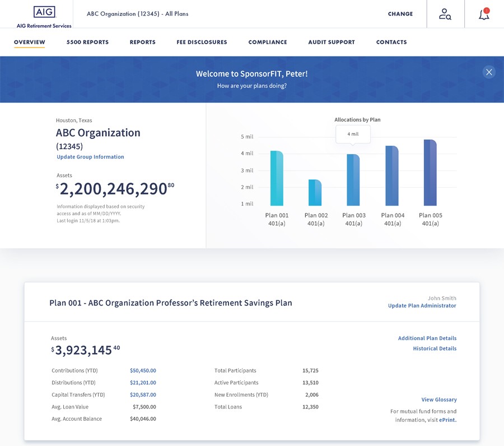Open the user search icon
Image resolution: width=504 pixels, height=446 pixels.
click(445, 14)
